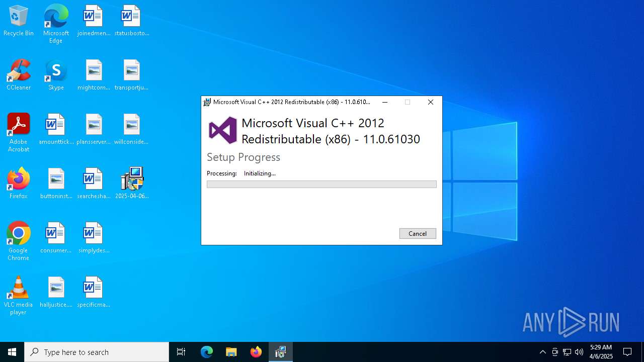Open Adobe Acrobat desktop shortcut
The image size is (644, 362).
[x=19, y=133]
